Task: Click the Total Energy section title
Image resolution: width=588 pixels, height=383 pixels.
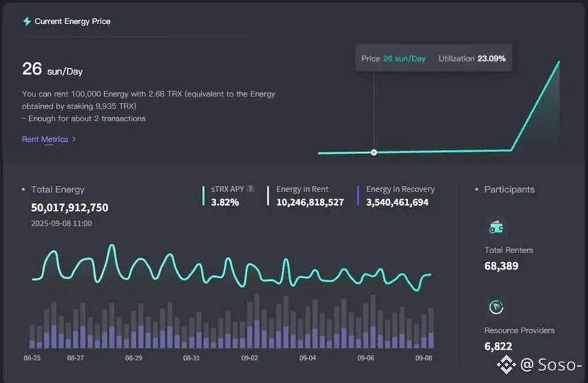Action: tap(57, 189)
